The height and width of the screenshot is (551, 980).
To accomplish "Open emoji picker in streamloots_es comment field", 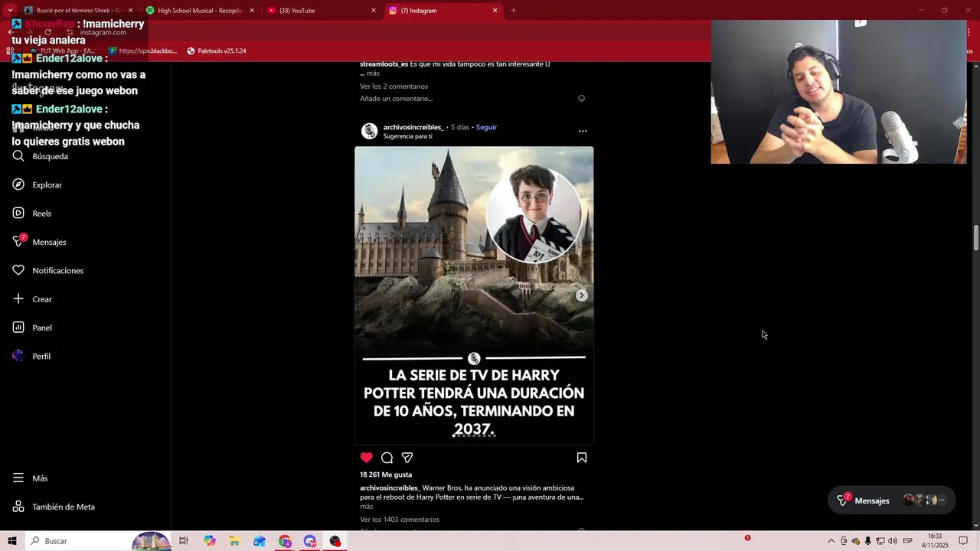I will [x=581, y=99].
